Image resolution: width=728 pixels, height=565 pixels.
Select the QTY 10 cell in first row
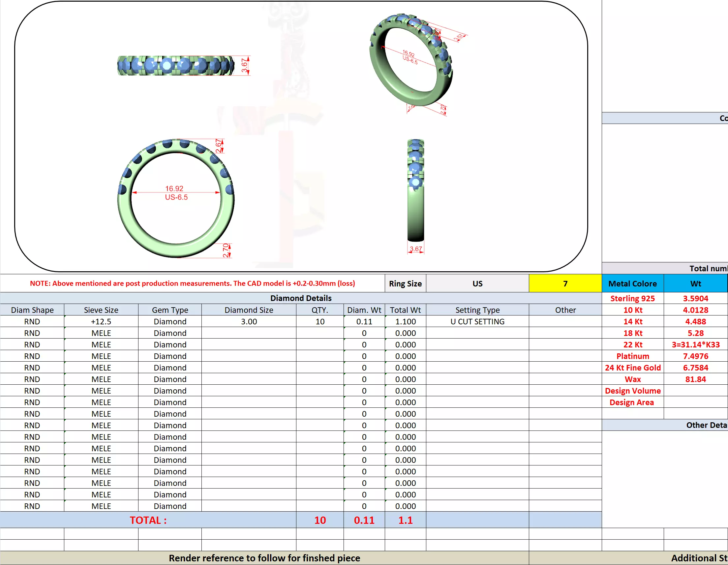(320, 321)
